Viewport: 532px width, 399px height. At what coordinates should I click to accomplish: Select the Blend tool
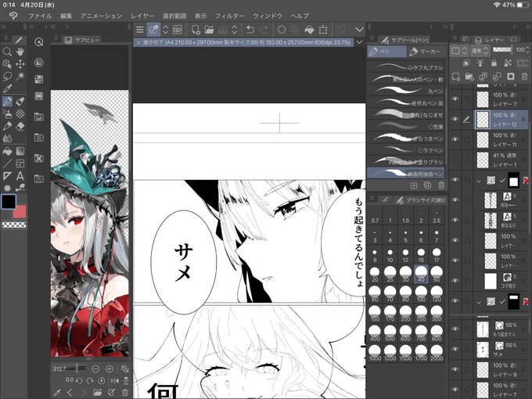coord(7,138)
